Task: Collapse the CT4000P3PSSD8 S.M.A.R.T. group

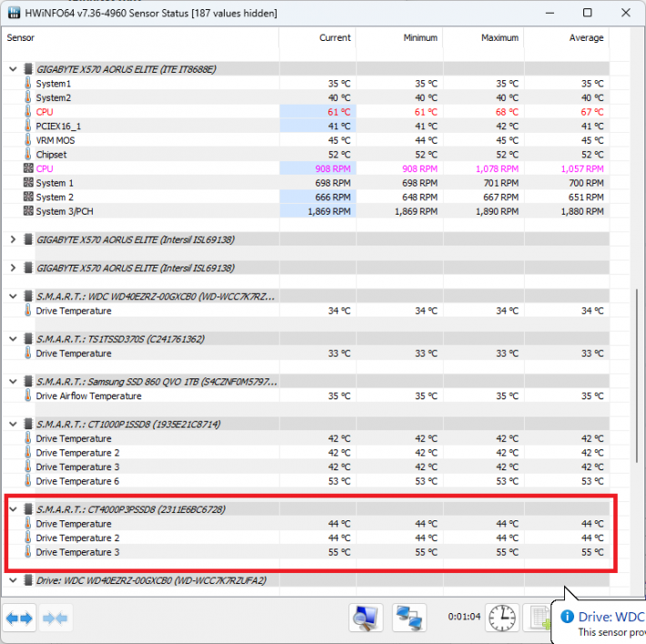Action: (x=13, y=509)
